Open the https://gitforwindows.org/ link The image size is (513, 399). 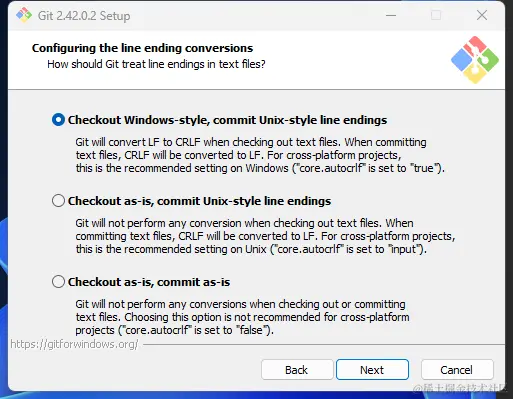point(74,344)
